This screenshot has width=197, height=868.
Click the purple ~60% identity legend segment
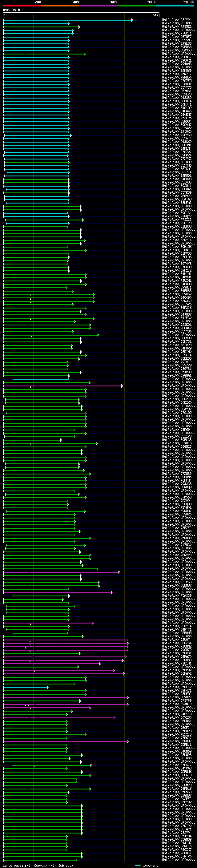(x=98, y=6)
